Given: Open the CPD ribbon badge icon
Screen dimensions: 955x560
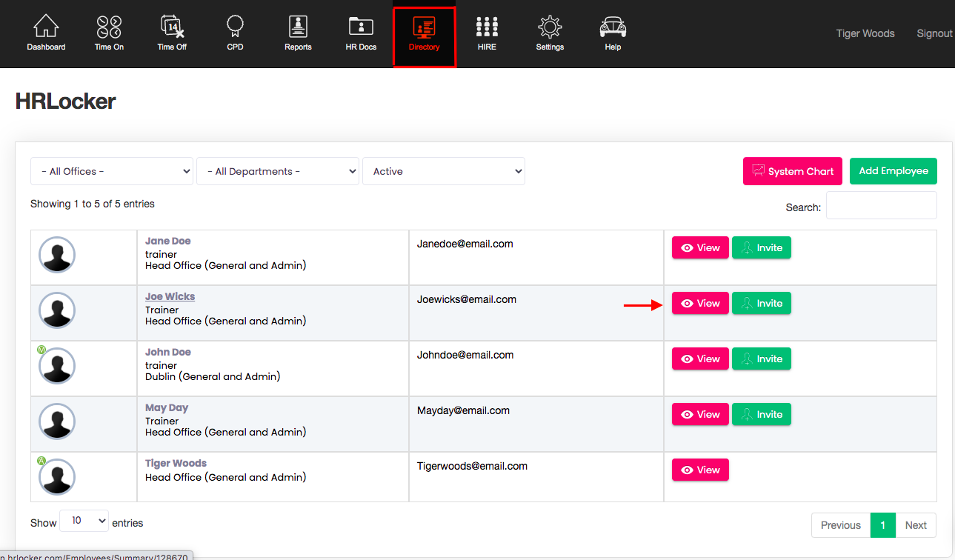Looking at the screenshot, I should (235, 28).
